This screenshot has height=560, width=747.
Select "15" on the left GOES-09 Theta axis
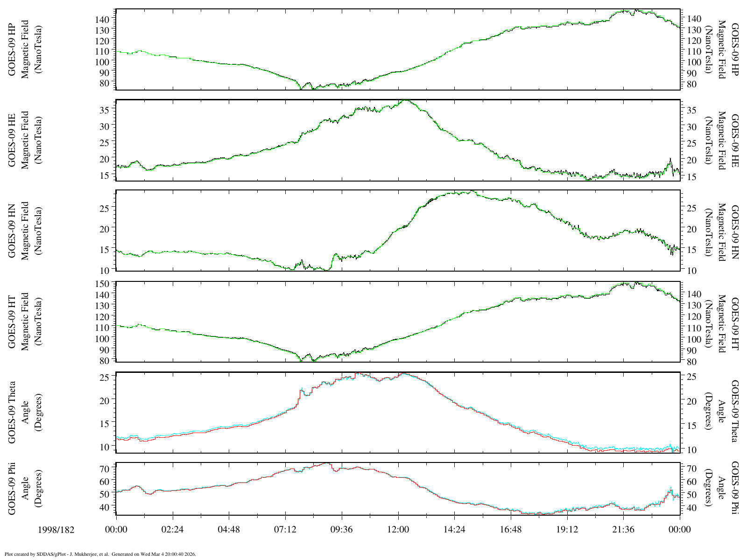click(104, 423)
